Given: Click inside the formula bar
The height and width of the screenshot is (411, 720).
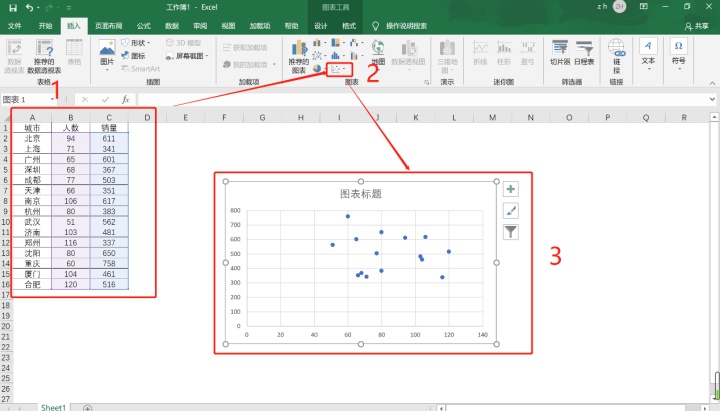Looking at the screenshot, I should pyautogui.click(x=422, y=99).
